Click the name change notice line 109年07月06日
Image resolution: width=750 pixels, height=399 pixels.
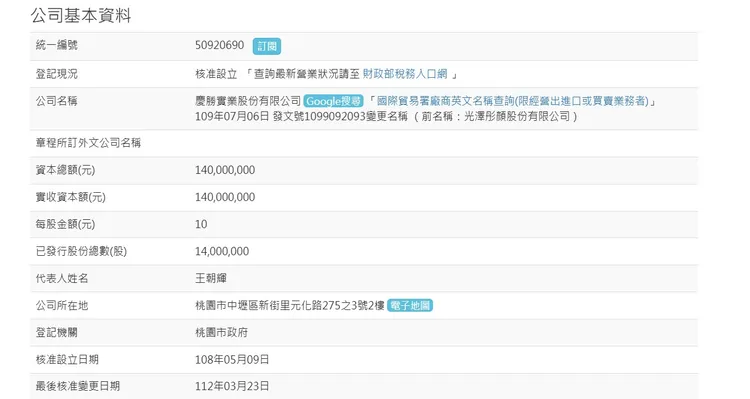pyautogui.click(x=386, y=116)
